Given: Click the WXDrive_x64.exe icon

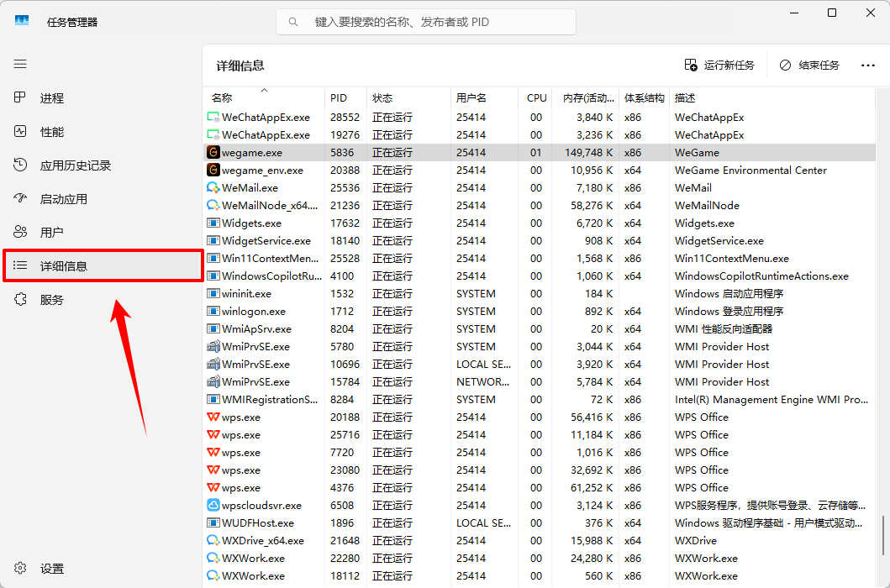Looking at the screenshot, I should pyautogui.click(x=213, y=540).
